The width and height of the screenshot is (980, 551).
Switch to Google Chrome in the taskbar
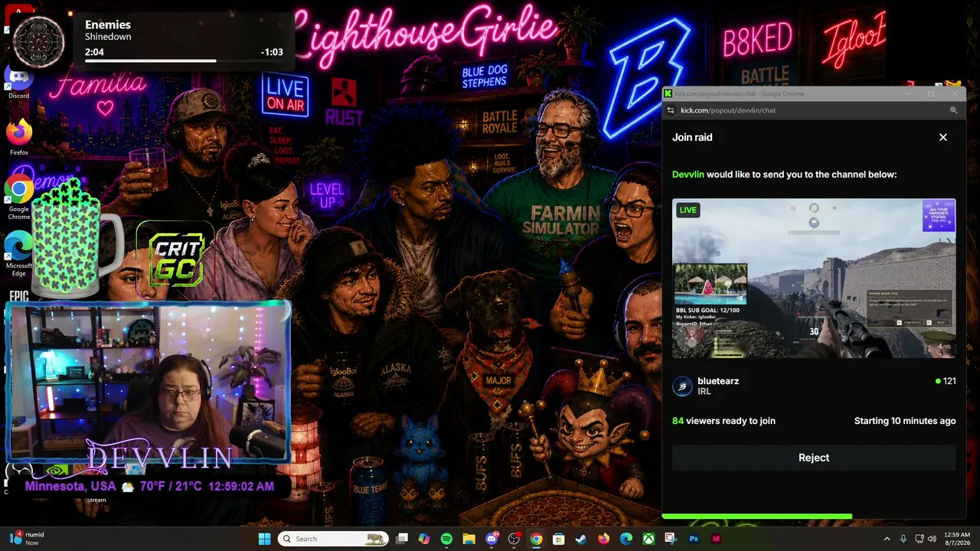click(x=536, y=539)
